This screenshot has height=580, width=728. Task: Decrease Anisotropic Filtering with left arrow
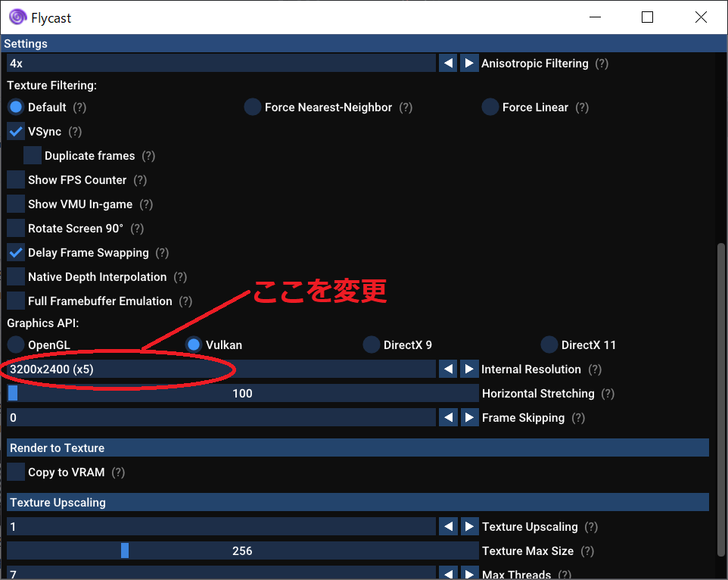448,63
